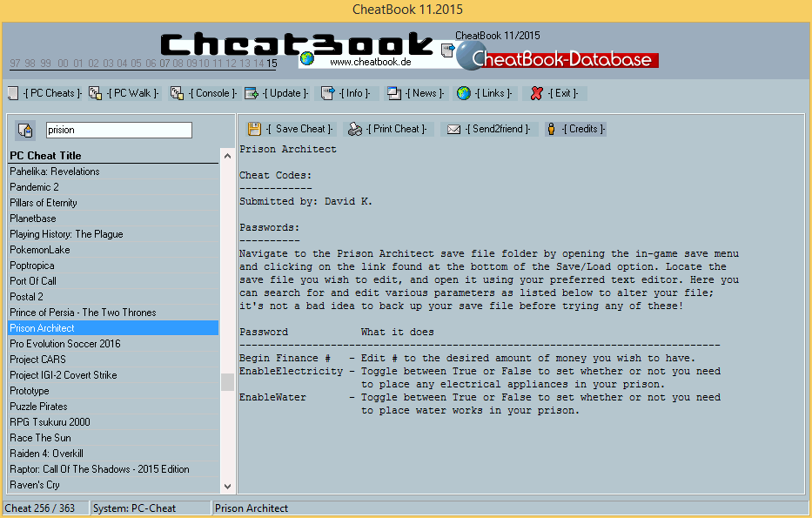The height and width of the screenshot is (518, 812).
Task: Select year 15 in the year strip
Action: (272, 64)
